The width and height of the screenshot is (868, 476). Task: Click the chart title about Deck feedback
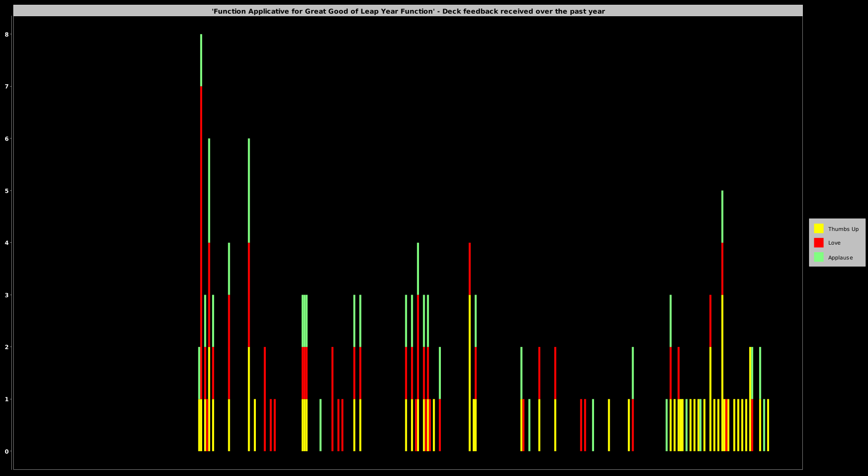tap(408, 11)
